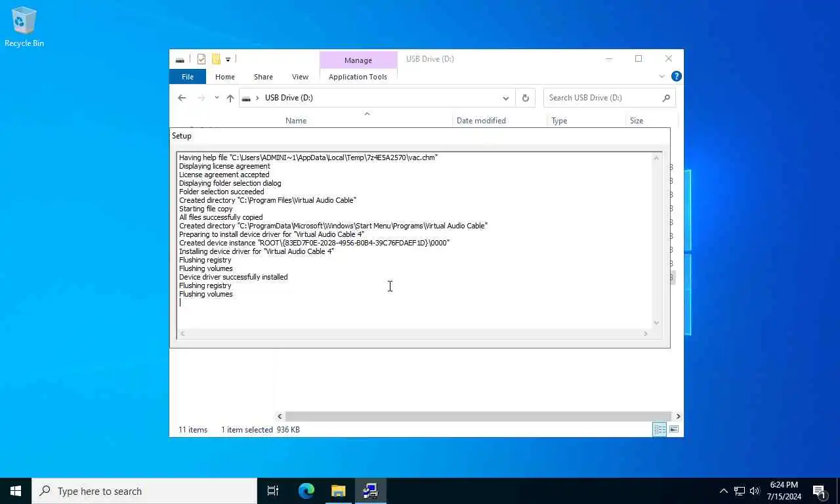The image size is (840, 504).
Task: Switch to the Home ribbon tab
Action: pos(225,77)
